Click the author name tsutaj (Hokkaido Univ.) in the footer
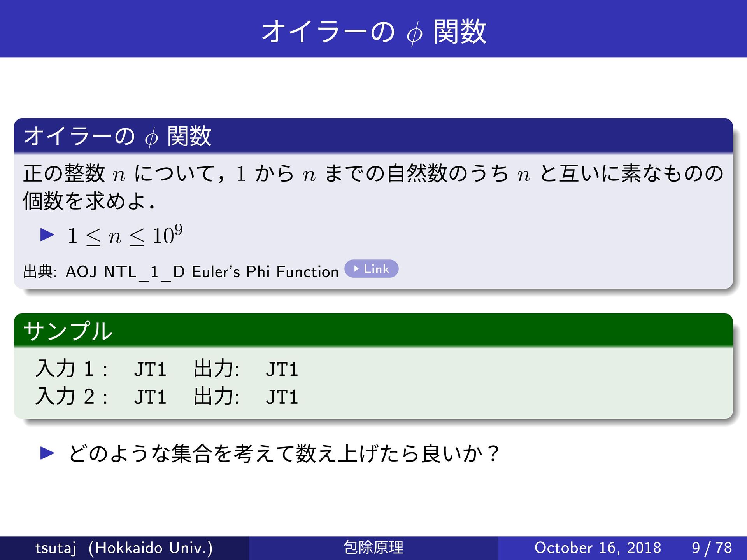Screen dimensions: 747x560 pyautogui.click(x=124, y=548)
